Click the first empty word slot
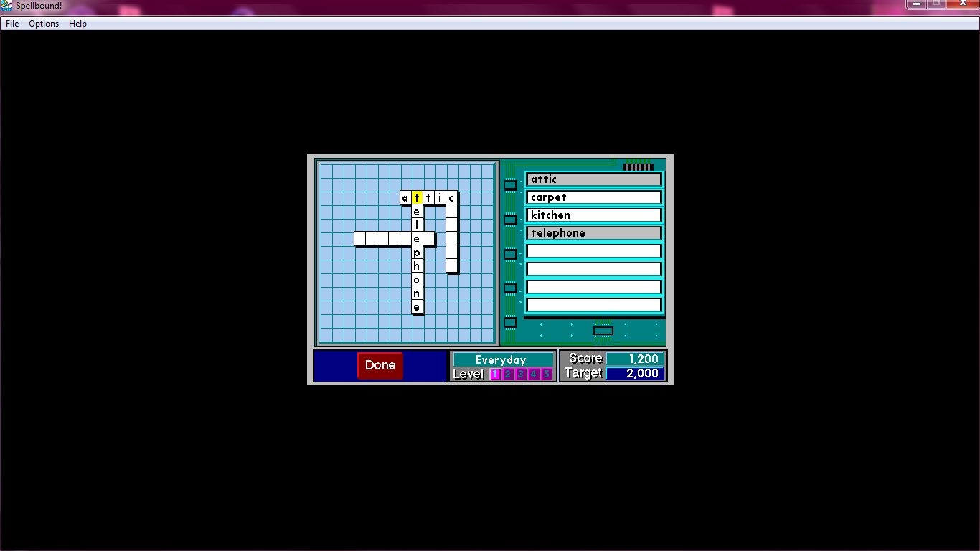The image size is (980, 551). [593, 251]
